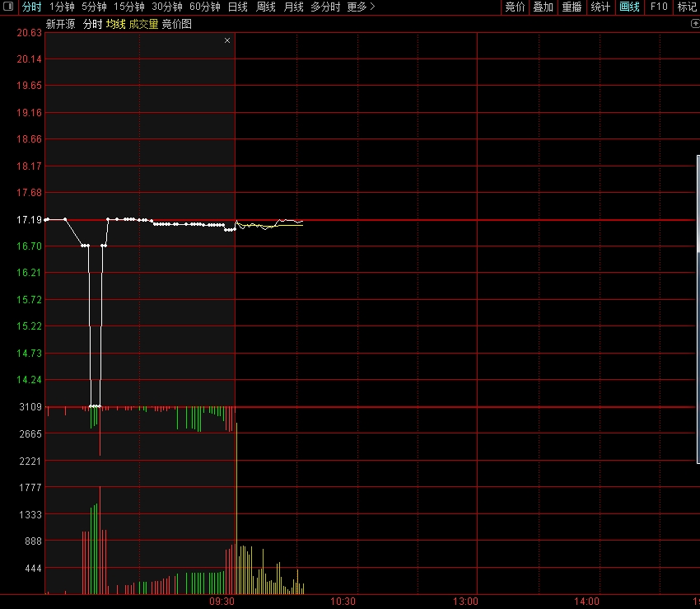Select the 60分钟 period tab
Image resolution: width=700 pixels, height=609 pixels.
[x=205, y=7]
